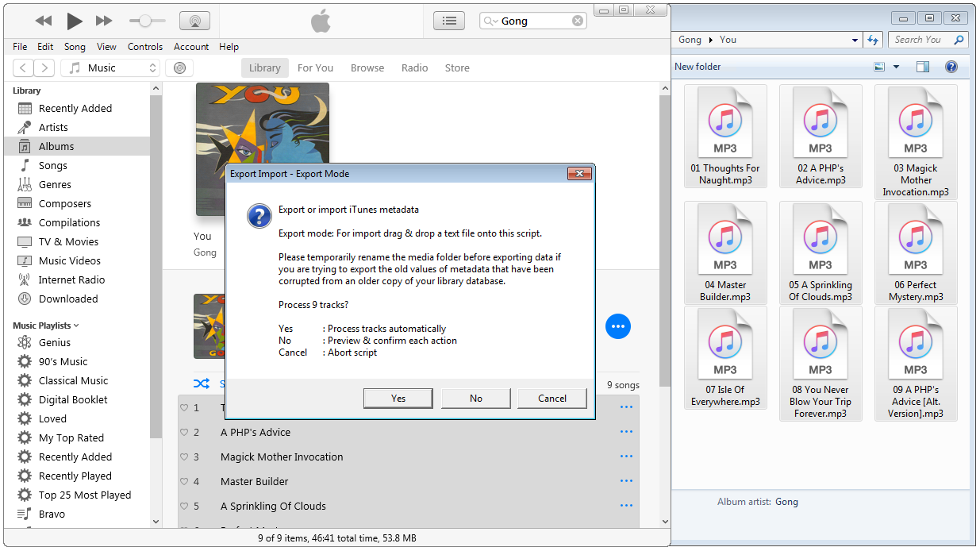Open the Explorer view options dropdown arrow
This screenshot has width=980, height=551.
pos(896,67)
